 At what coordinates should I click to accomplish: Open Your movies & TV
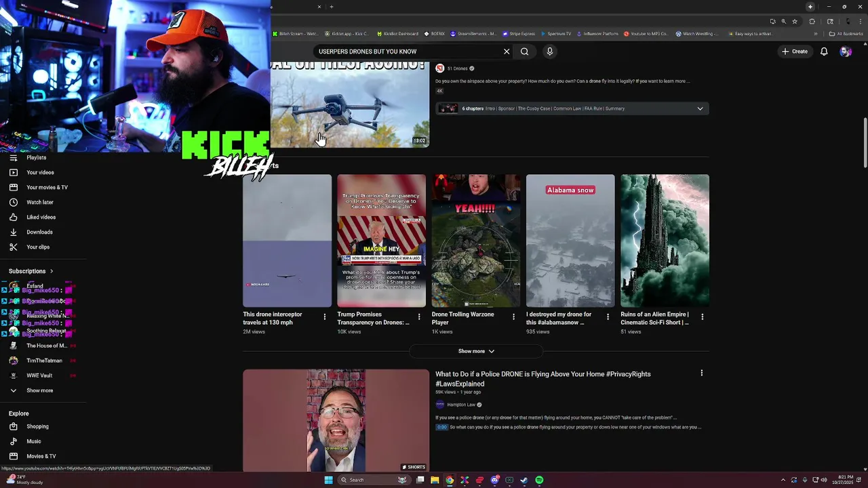[x=47, y=187]
